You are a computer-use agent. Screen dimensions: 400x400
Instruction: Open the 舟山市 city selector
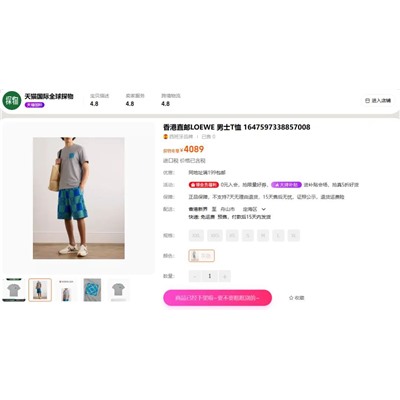[x=228, y=209]
